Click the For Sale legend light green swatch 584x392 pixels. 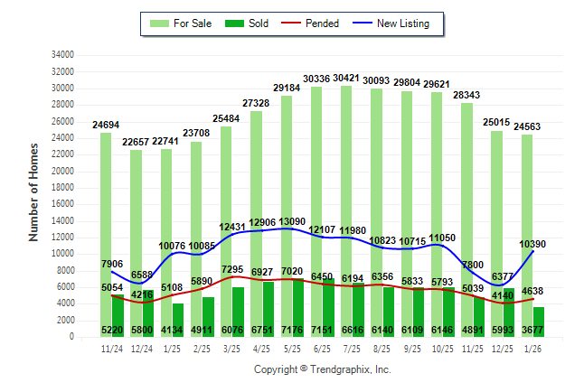(x=158, y=23)
